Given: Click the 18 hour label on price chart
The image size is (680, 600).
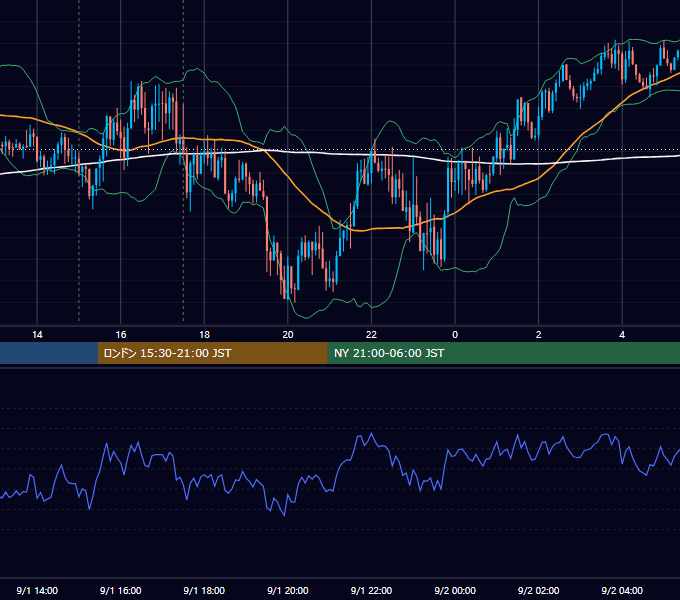Looking at the screenshot, I should (204, 335).
